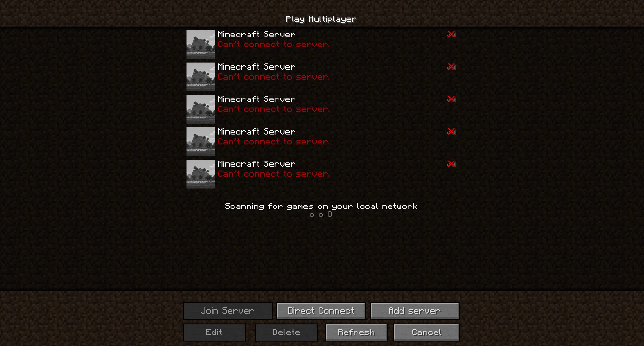This screenshot has height=346, width=644.
Task: Click the Cancel button
Action: click(x=426, y=332)
